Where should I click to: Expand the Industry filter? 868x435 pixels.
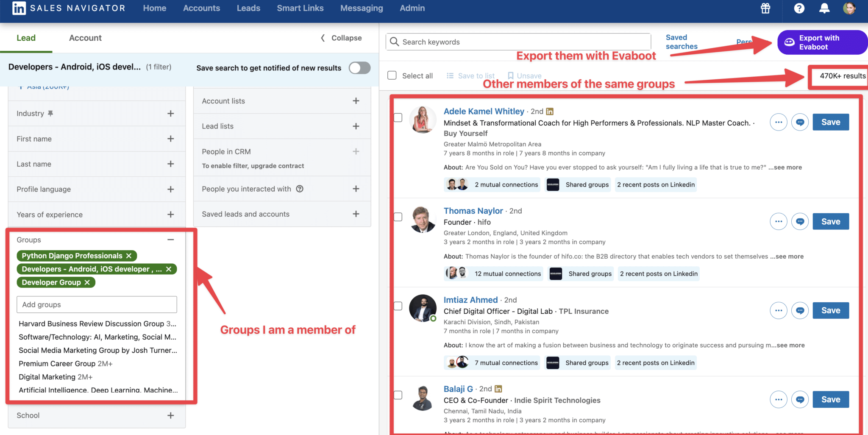(171, 113)
